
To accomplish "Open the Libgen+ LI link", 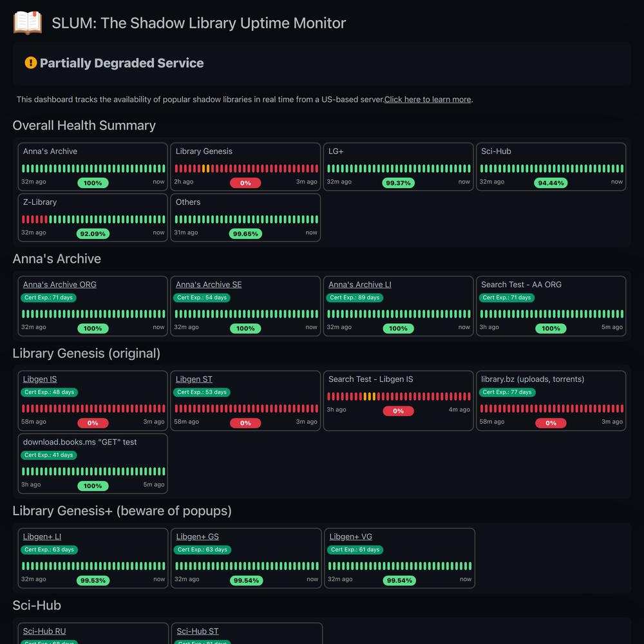I will pos(42,536).
